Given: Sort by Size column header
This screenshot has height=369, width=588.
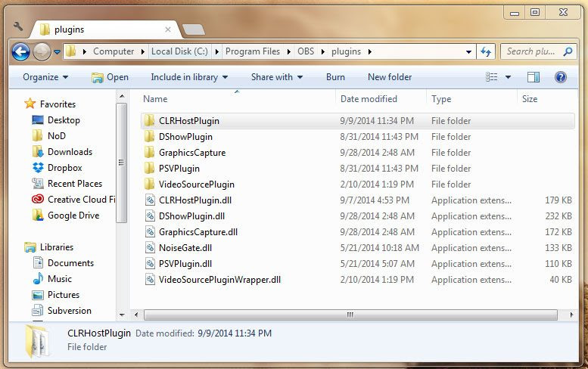Looking at the screenshot, I should click(530, 99).
